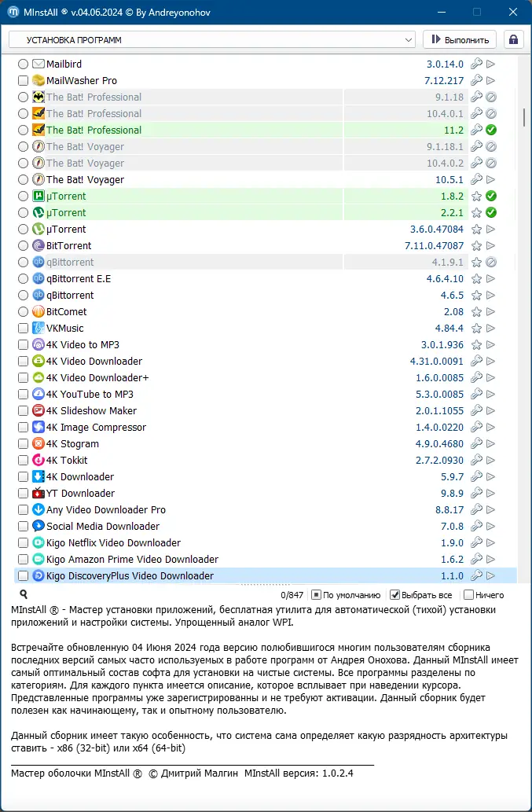Image resolution: width=532 pixels, height=812 pixels.
Task: Click Kigo Netflix Video Downloader app icon
Action: point(38,543)
